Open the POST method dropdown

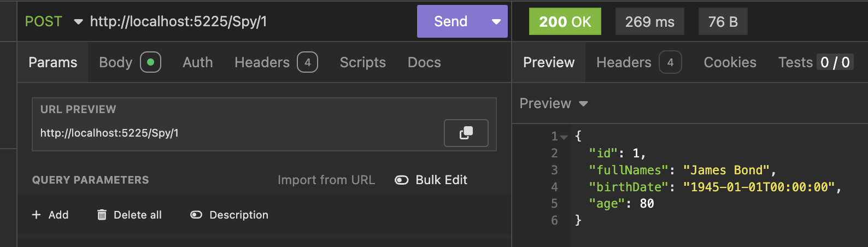point(78,22)
